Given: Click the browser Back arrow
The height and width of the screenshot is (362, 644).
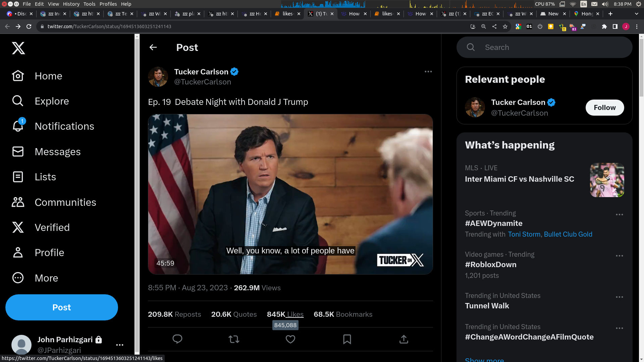Looking at the screenshot, I should pyautogui.click(x=7, y=26).
